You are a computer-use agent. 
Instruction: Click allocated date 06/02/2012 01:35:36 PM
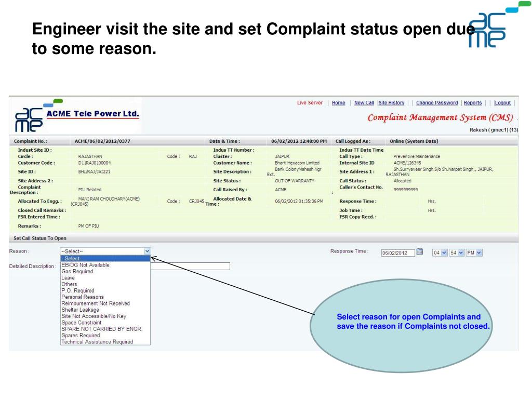299,201
